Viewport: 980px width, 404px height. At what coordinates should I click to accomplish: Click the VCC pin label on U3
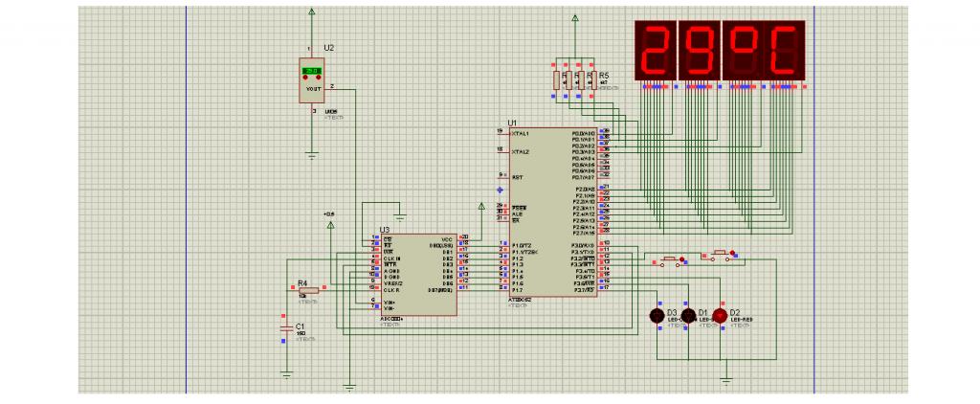coord(448,239)
